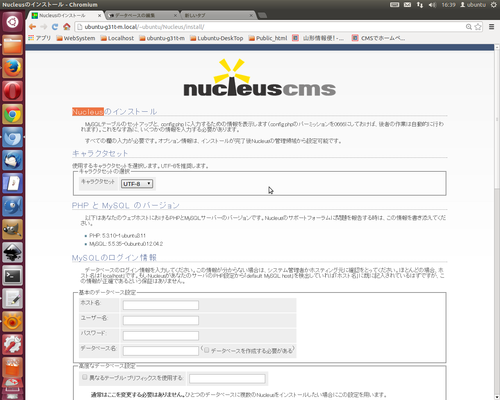Viewport: 500px width, 400px height.
Task: Open the Localhost bookmark folder
Action: tap(117, 38)
